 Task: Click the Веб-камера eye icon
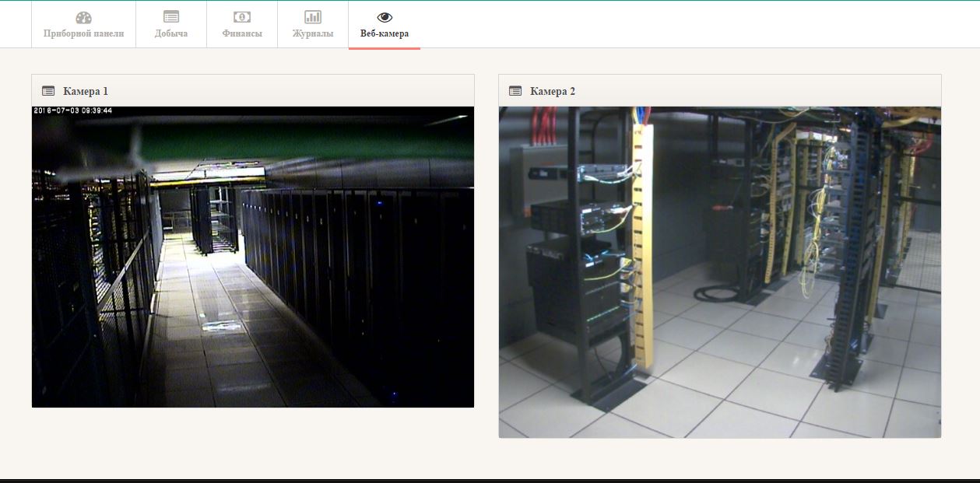pos(385,17)
